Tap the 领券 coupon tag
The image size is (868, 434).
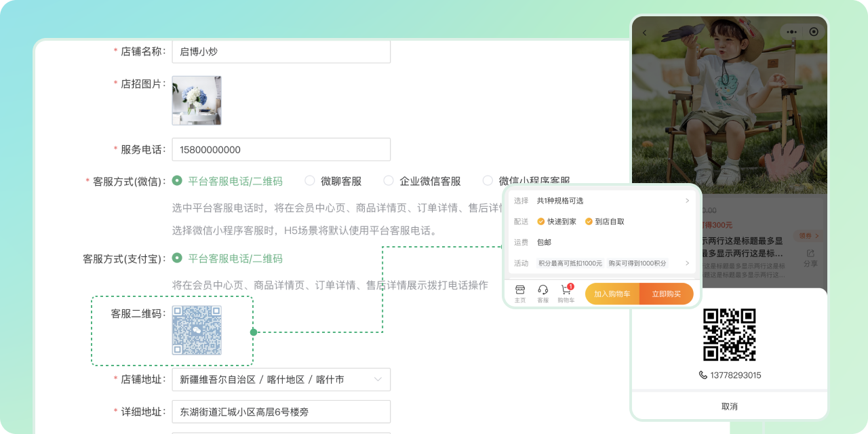coord(808,236)
